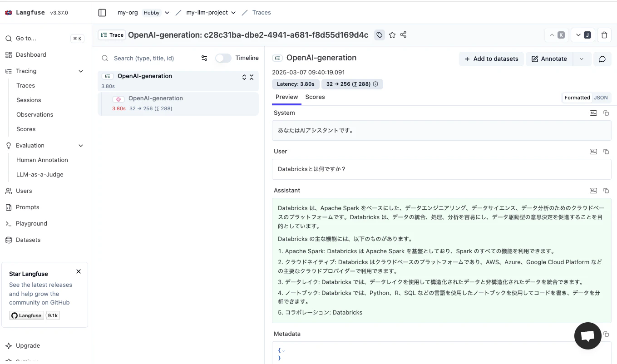Copy the System message

pos(606,113)
